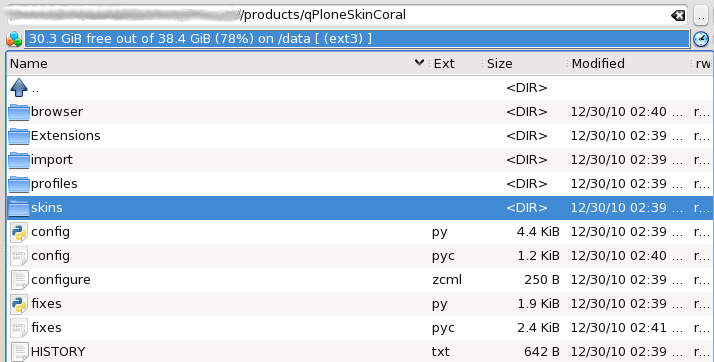Screen dimensions: 714x362
Task: Click the up-arrow parent directory icon
Action: (x=19, y=87)
